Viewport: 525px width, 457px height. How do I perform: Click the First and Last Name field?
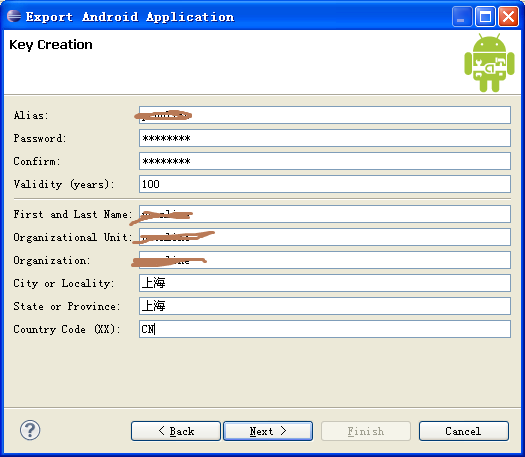[325, 214]
